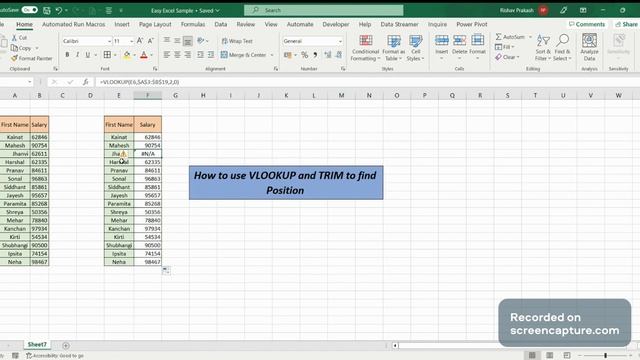Click the Fill Color bucket icon

(x=127, y=55)
